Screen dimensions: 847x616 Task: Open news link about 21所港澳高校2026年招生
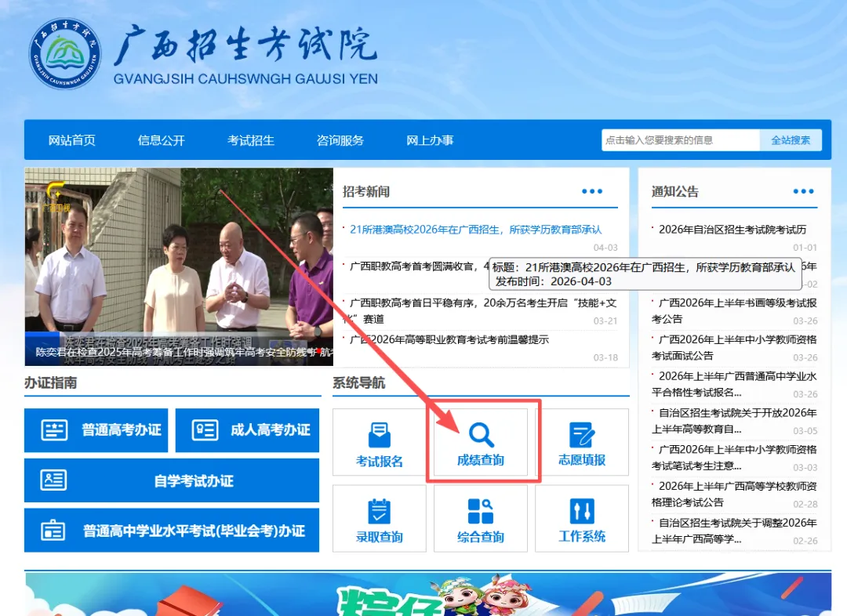tap(476, 230)
